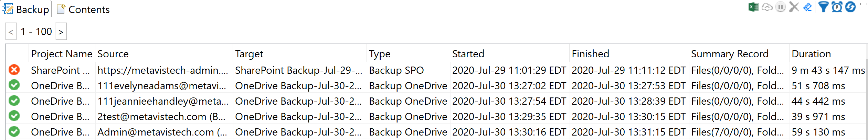Viewport: 868px width, 140px height.
Task: Click the blue eraser clear icon
Action: click(x=807, y=7)
